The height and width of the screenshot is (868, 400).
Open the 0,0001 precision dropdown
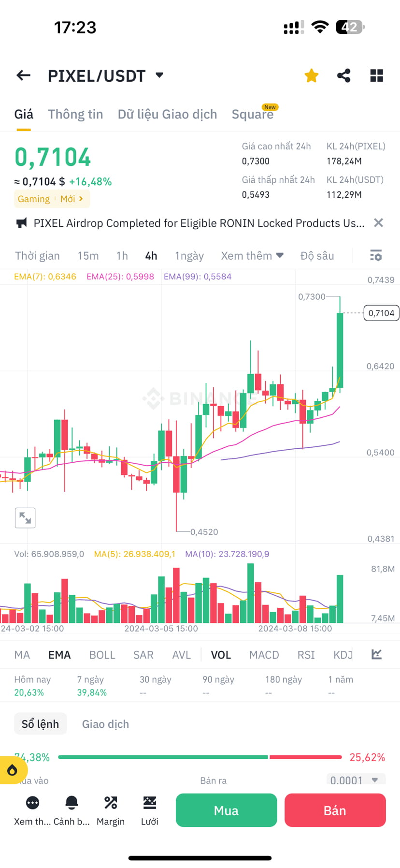point(356,780)
